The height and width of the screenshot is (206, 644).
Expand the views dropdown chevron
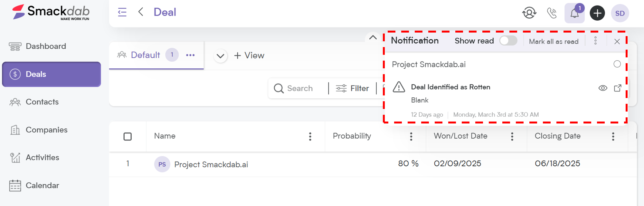click(221, 56)
